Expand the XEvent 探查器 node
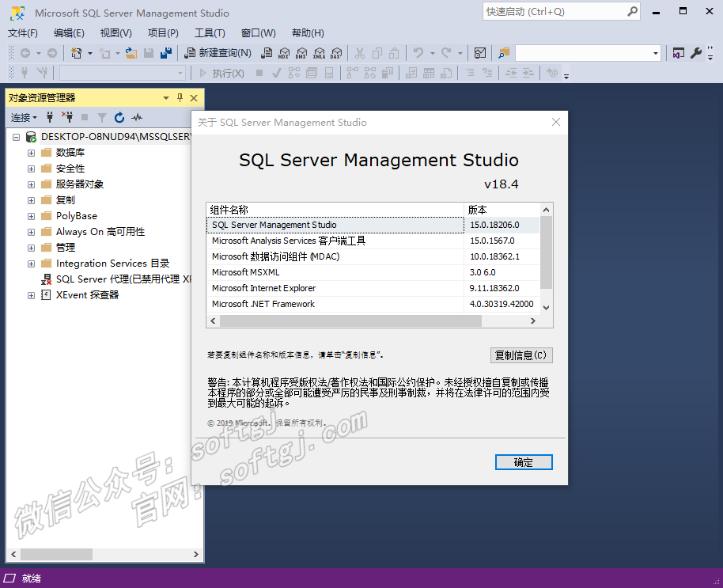This screenshot has height=588, width=723. click(31, 295)
